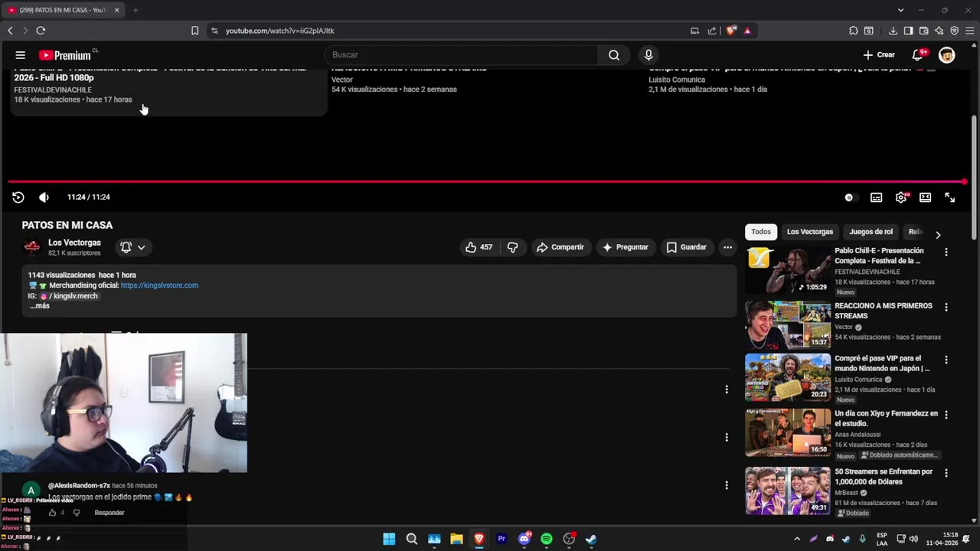Open Adobe Premiere Pro from taskbar
This screenshot has width=980, height=551.
501,539
